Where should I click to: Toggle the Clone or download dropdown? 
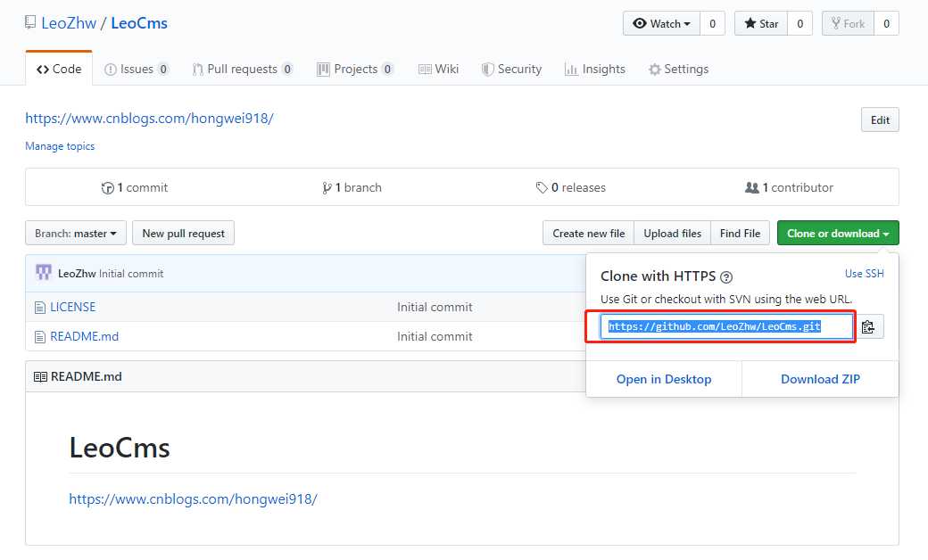[838, 234]
